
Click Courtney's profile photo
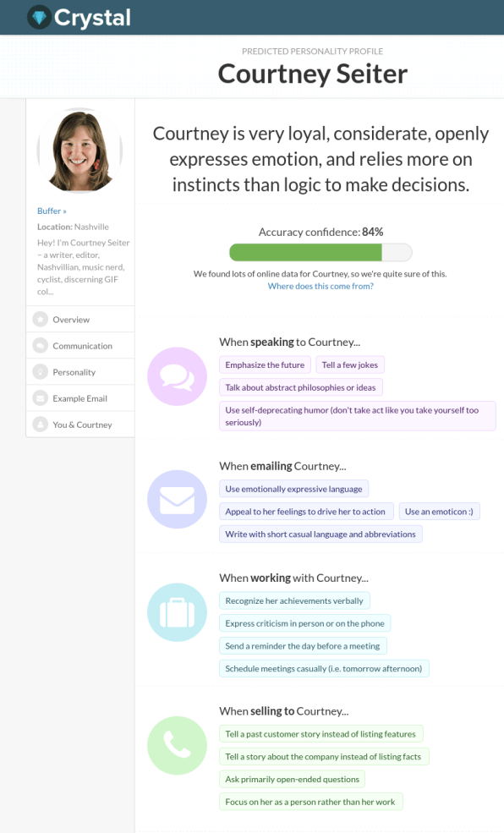pyautogui.click(x=79, y=151)
